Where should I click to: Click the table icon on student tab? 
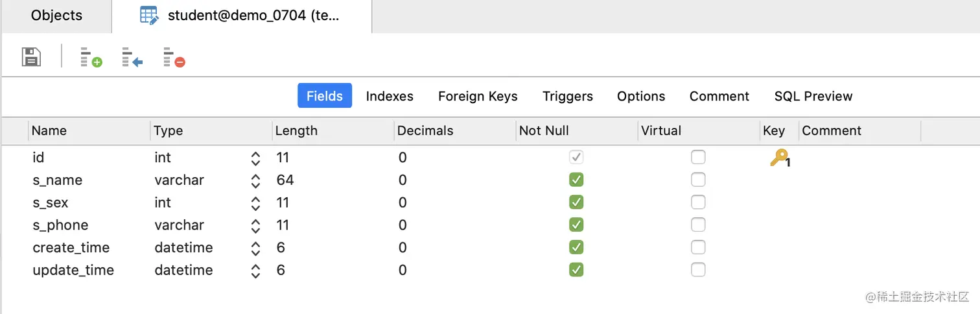[150, 16]
